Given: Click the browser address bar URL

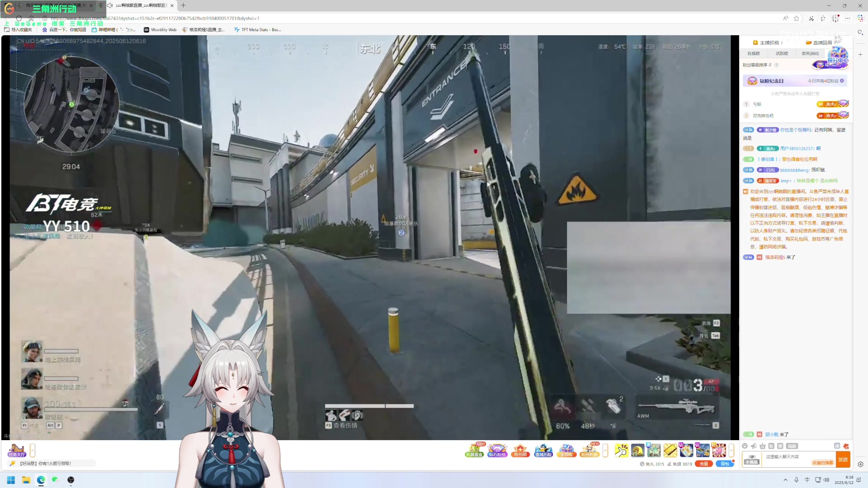Looking at the screenshot, I should (155, 19).
